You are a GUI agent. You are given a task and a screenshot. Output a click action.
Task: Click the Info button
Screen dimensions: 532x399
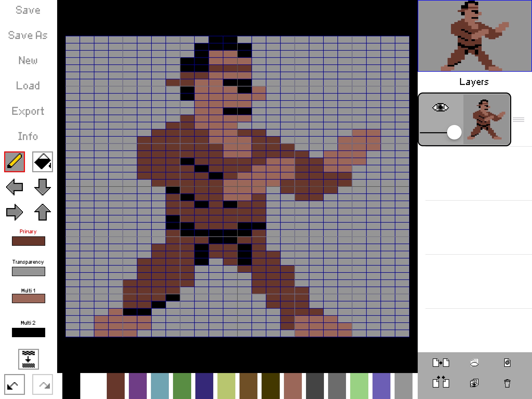28,136
